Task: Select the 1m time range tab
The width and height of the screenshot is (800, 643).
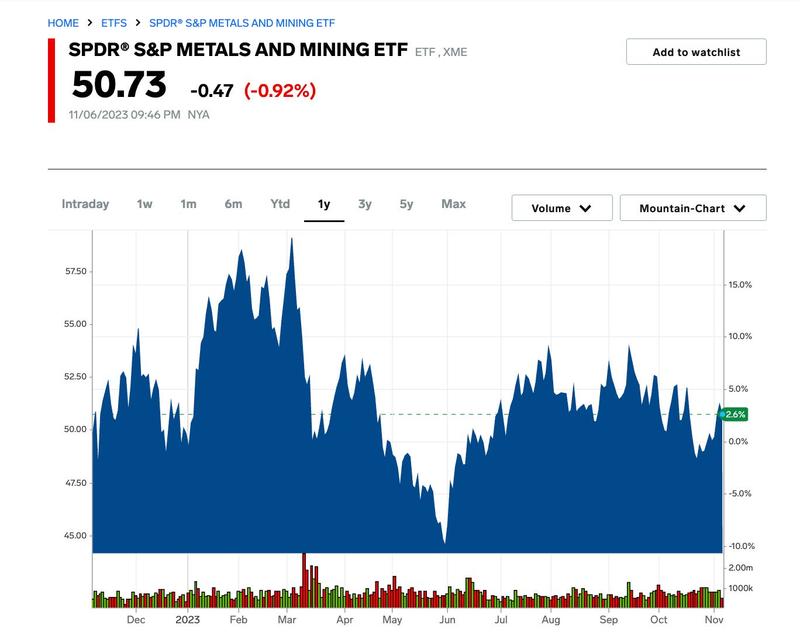Action: [188, 204]
